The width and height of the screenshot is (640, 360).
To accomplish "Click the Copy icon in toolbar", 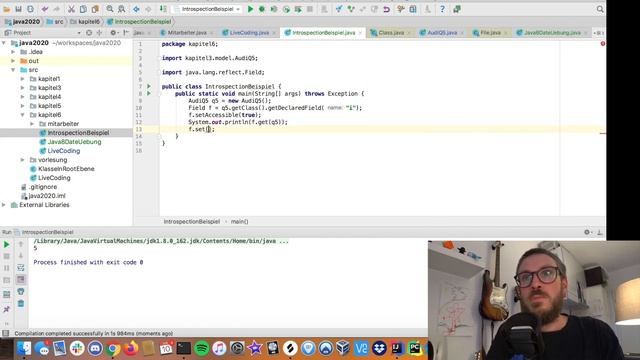I will pyautogui.click(x=83, y=9).
